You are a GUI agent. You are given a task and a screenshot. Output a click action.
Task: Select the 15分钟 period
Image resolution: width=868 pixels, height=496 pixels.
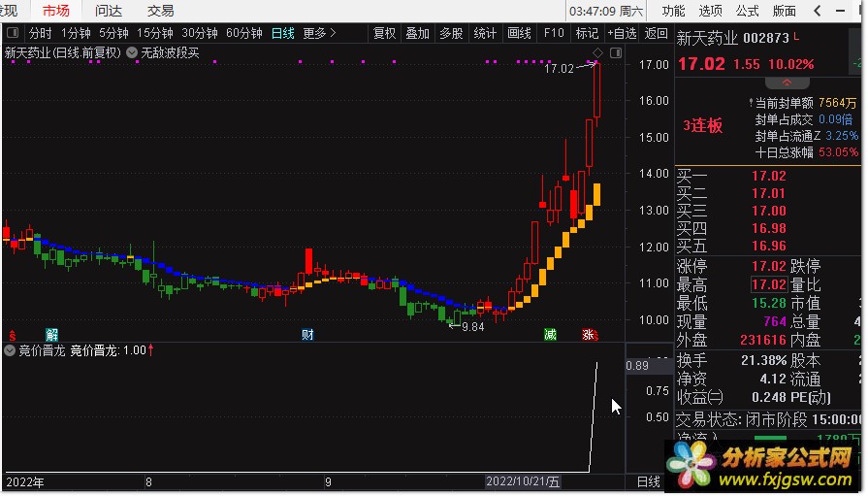tap(155, 33)
